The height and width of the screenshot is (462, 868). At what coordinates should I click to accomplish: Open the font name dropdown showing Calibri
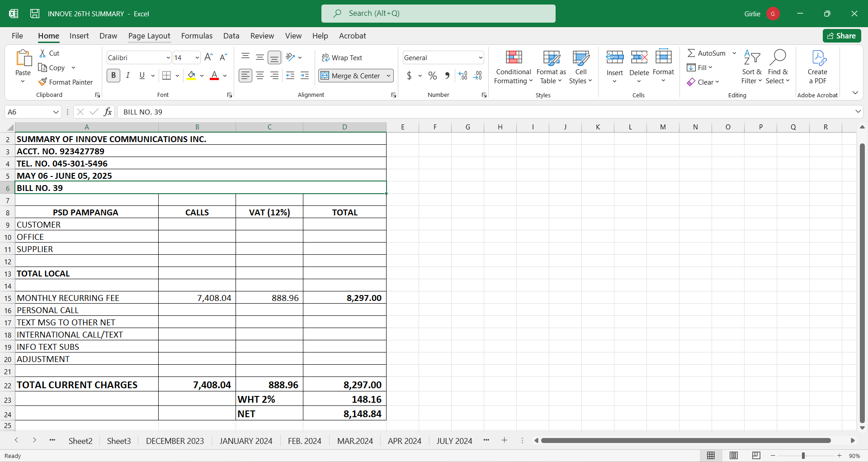point(168,58)
